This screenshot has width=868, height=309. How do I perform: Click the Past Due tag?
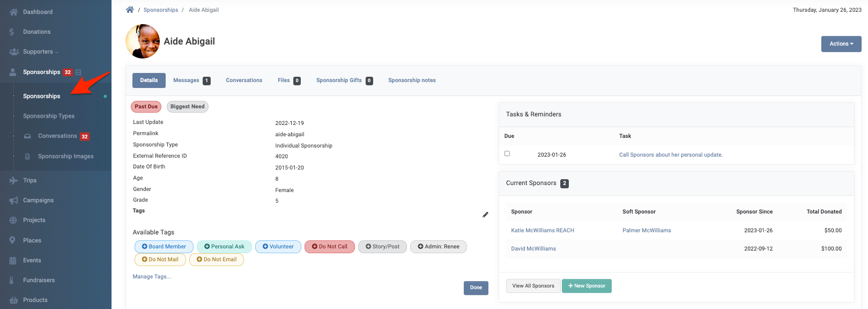[146, 107]
